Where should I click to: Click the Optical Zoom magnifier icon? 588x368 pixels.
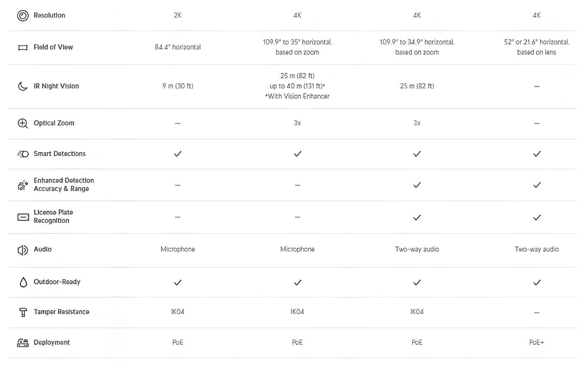click(x=23, y=123)
